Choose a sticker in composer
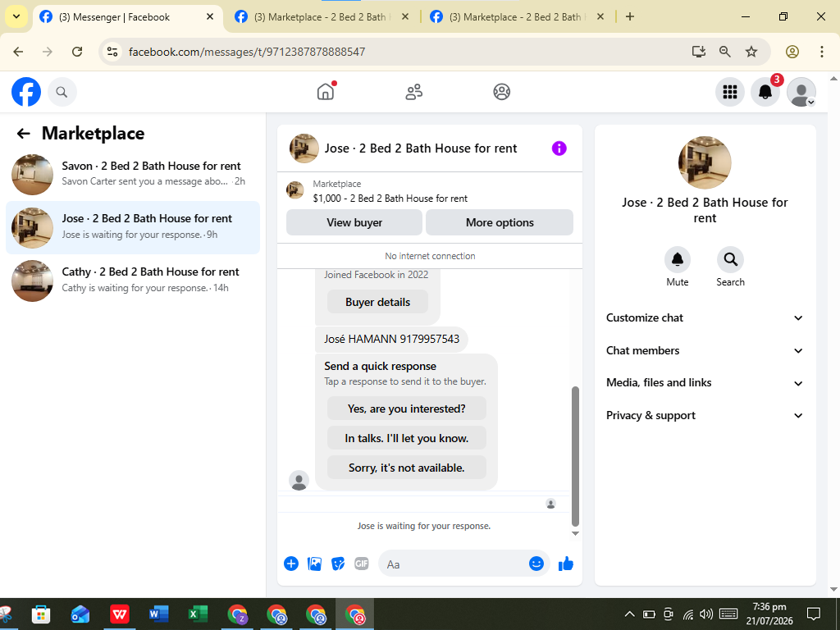The image size is (840, 630). (x=338, y=564)
